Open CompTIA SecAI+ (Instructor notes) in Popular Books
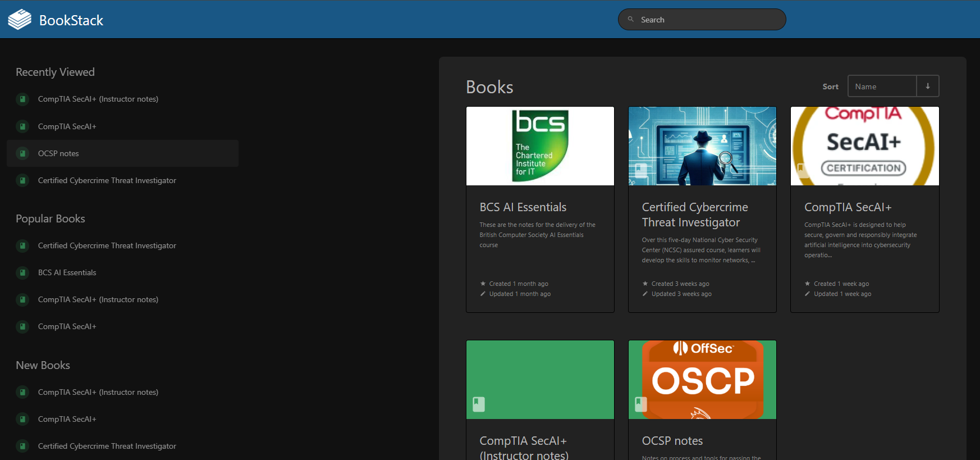The width and height of the screenshot is (980, 460). click(x=98, y=300)
